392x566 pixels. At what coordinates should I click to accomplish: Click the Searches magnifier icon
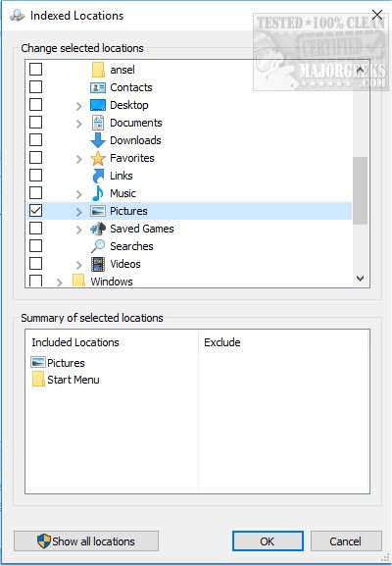tap(98, 246)
